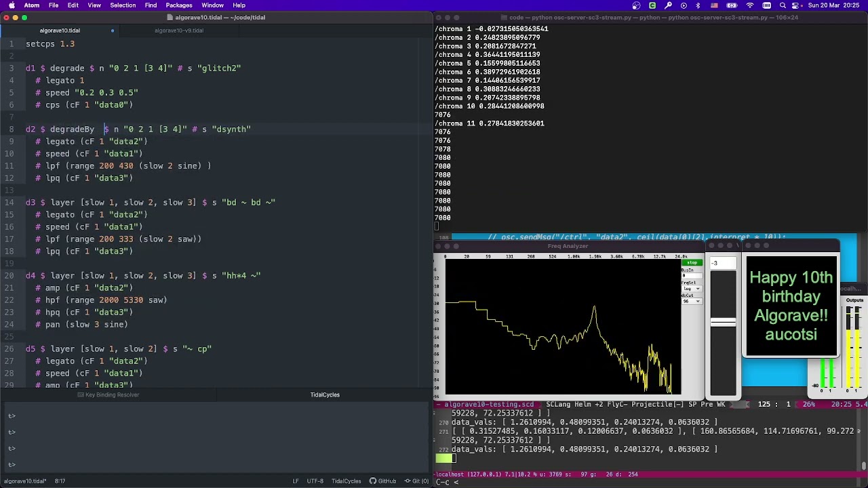Click "/chroma 11" line in terminal
This screenshot has width=868, height=488.
pos(489,123)
